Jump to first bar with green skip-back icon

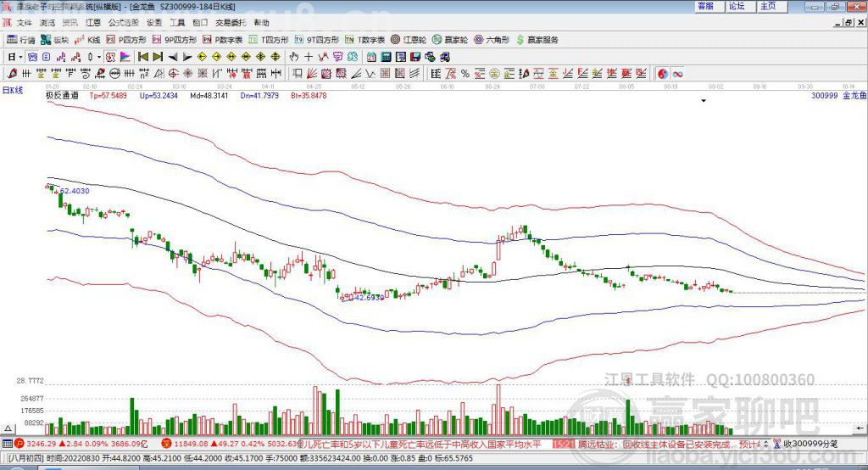tap(142, 57)
